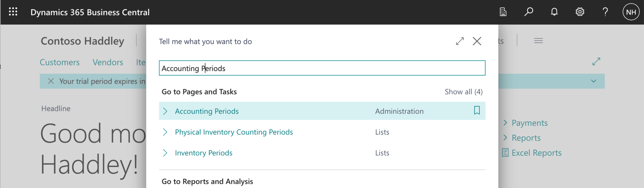
Task: Open the Customers navigation tab
Action: [60, 62]
